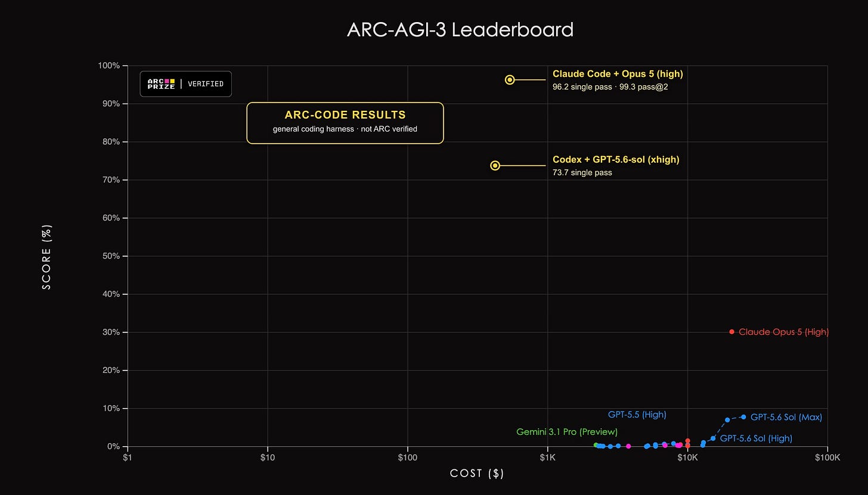This screenshot has width=868, height=495.
Task: Click the red Claude Opus 5 (High) dot
Action: pyautogui.click(x=732, y=332)
